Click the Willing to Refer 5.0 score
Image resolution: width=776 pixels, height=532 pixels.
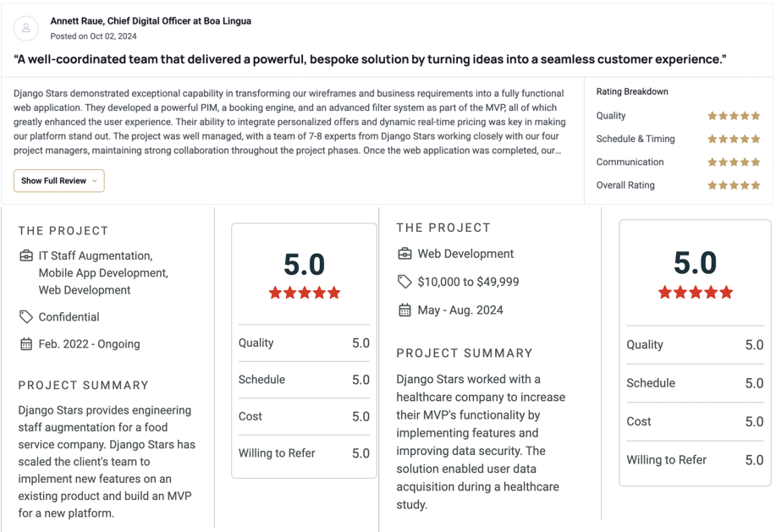click(361, 452)
